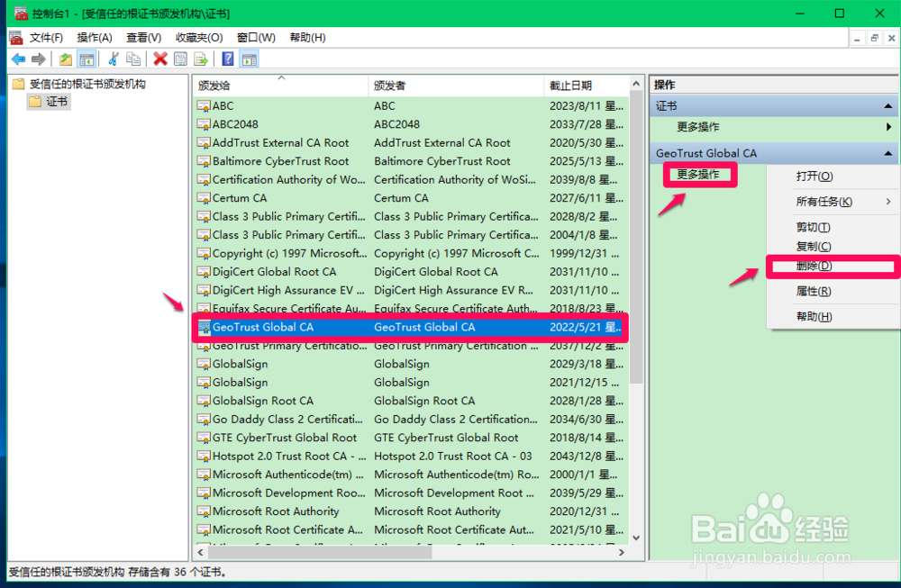Click the Forward arrow toolbar icon
The image size is (901, 588).
(x=39, y=59)
